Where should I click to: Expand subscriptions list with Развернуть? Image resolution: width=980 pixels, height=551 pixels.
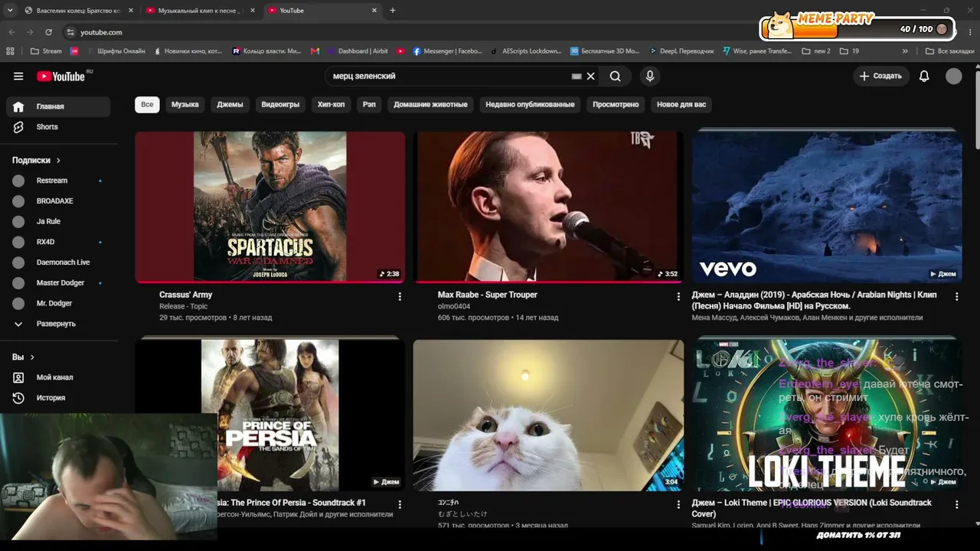(56, 324)
